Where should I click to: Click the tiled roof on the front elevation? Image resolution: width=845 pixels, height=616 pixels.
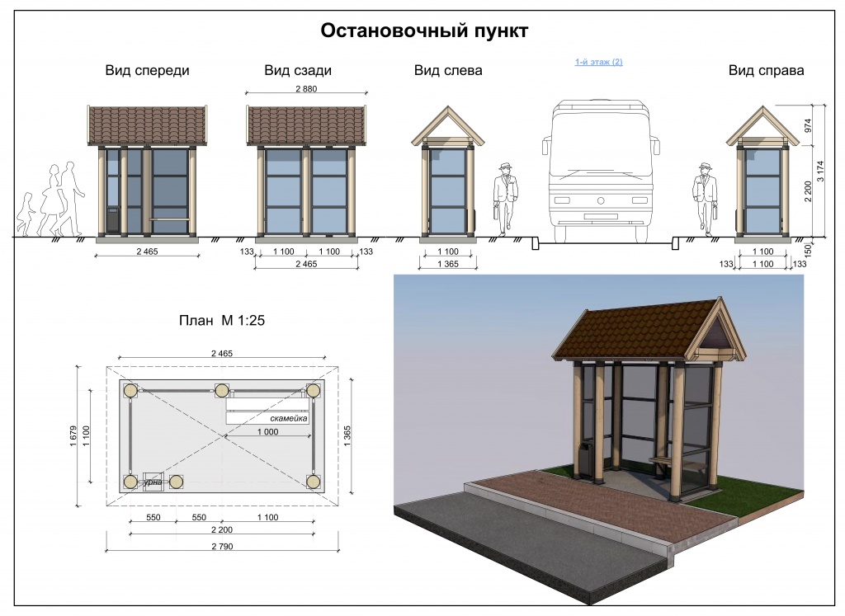[147, 125]
